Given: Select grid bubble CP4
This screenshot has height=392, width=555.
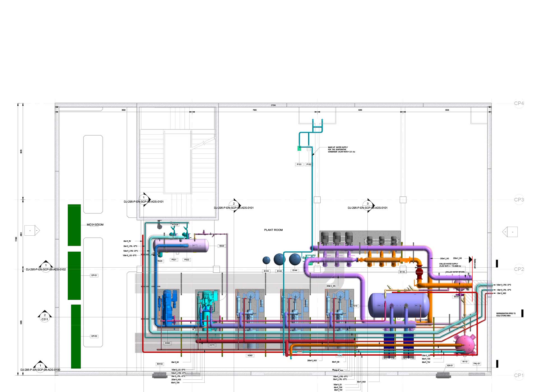Looking at the screenshot, I should tap(519, 103).
